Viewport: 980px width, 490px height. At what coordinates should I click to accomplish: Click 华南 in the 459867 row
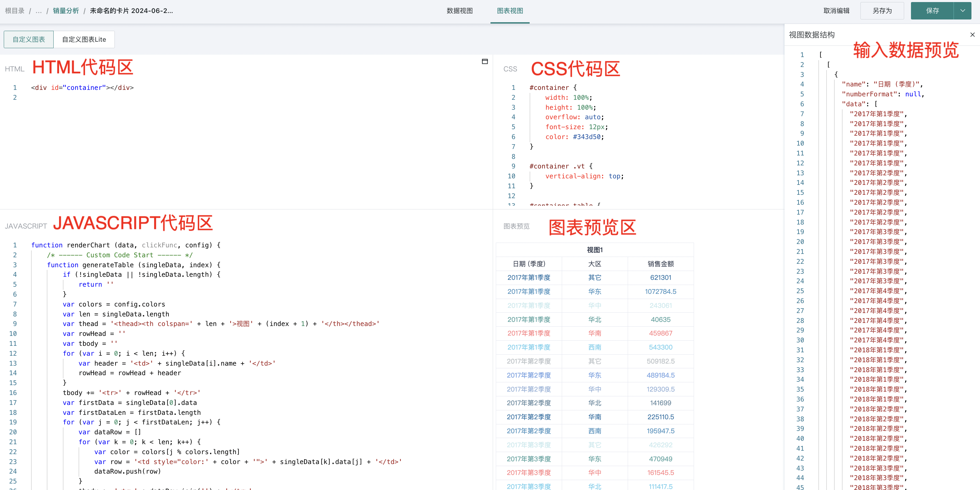595,333
